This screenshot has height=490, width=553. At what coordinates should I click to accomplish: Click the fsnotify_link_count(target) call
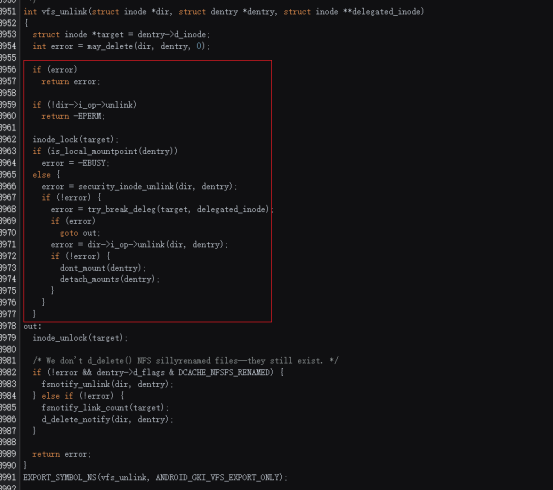pyautogui.click(x=103, y=407)
